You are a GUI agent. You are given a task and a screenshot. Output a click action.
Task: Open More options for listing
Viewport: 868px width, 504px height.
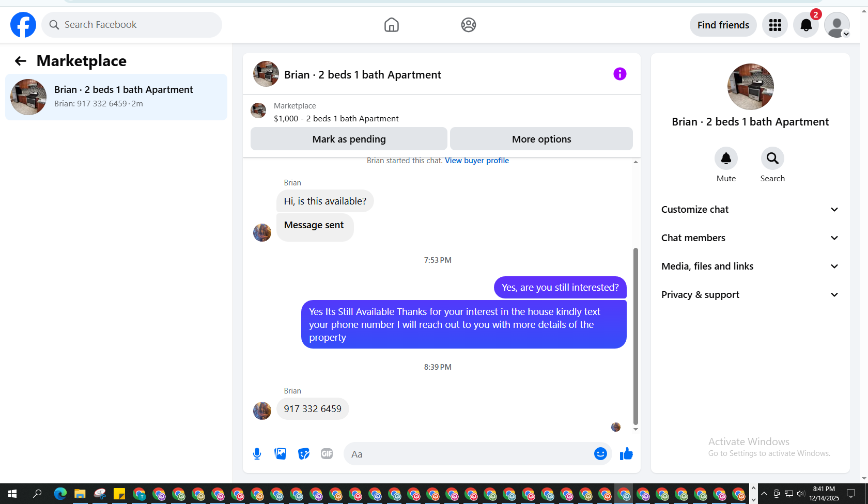click(x=541, y=139)
